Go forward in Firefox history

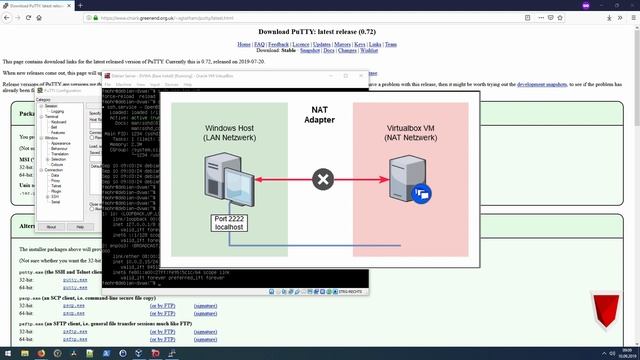[18, 18]
